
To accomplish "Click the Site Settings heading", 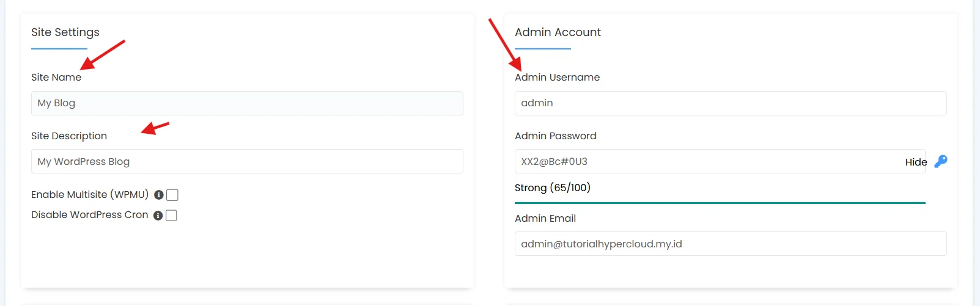I will coord(65,32).
